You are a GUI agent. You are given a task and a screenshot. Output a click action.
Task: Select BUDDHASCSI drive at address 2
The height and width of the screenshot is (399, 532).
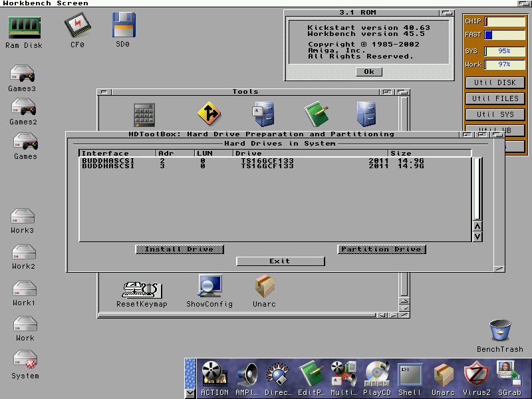click(275, 160)
